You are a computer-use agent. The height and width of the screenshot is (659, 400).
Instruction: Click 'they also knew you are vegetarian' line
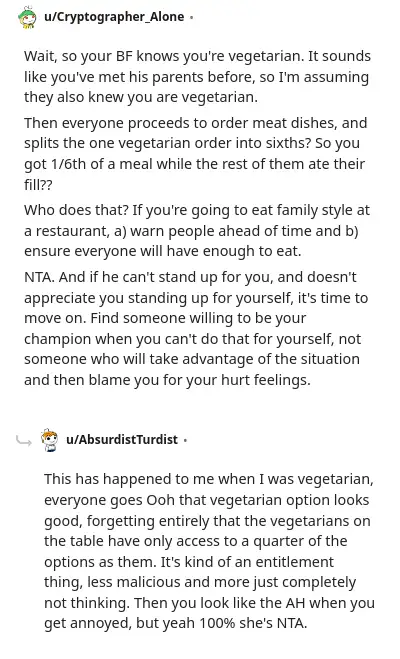pyautogui.click(x=141, y=97)
